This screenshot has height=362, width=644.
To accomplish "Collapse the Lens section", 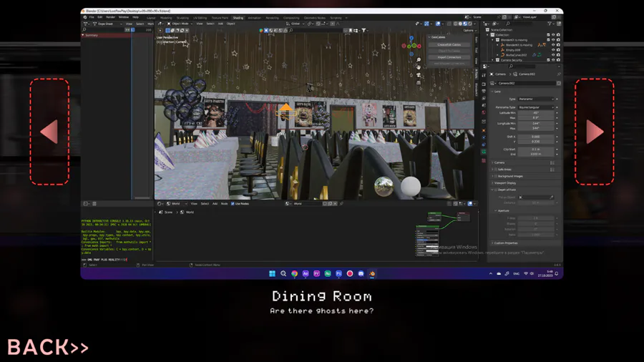I will 497,92.
